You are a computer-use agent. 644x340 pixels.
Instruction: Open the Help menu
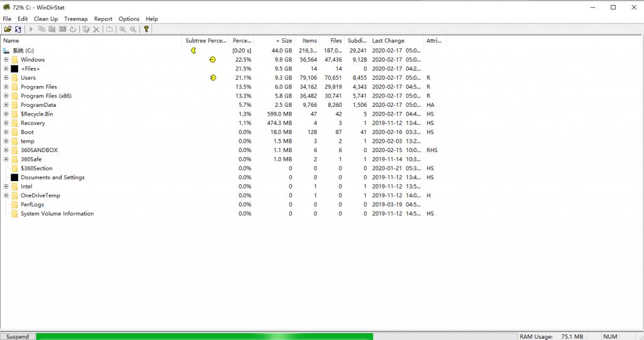pyautogui.click(x=152, y=19)
